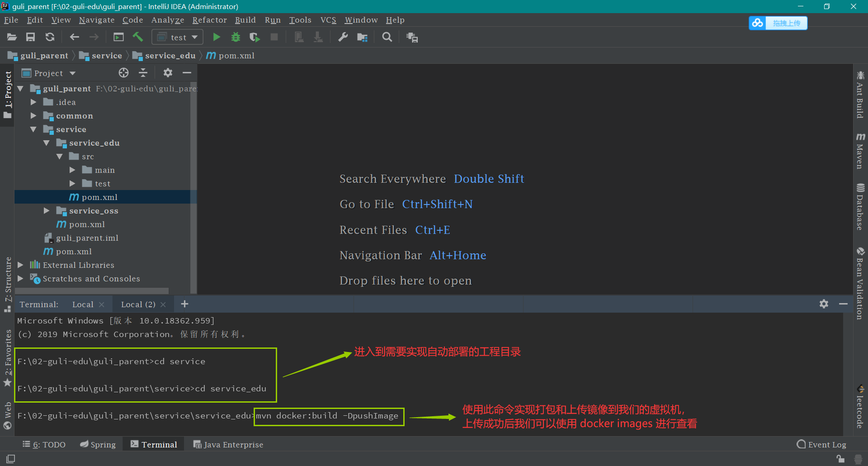Image resolution: width=868 pixels, height=466 pixels.
Task: Click the green Run button in toolbar
Action: [217, 37]
